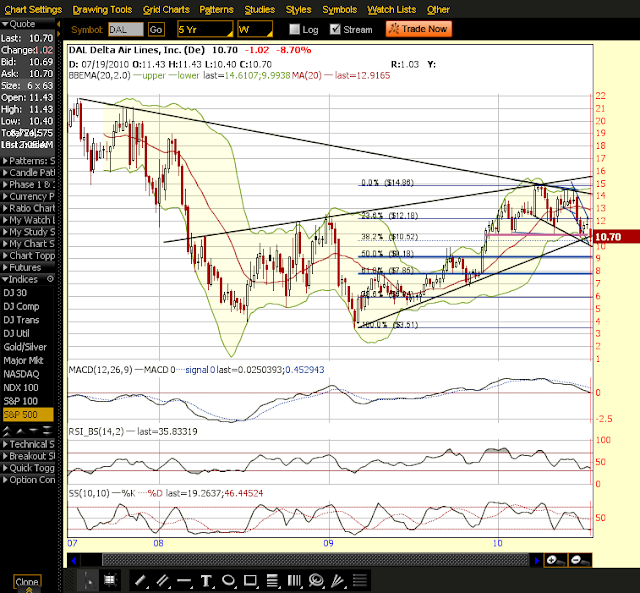Activate the crosshair grid tool

point(109,580)
